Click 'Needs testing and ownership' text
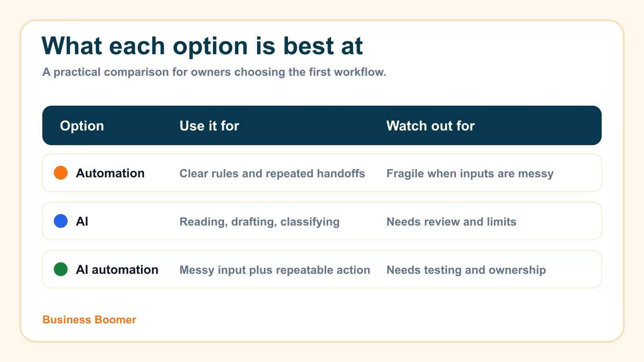The width and height of the screenshot is (644, 362). click(x=466, y=270)
